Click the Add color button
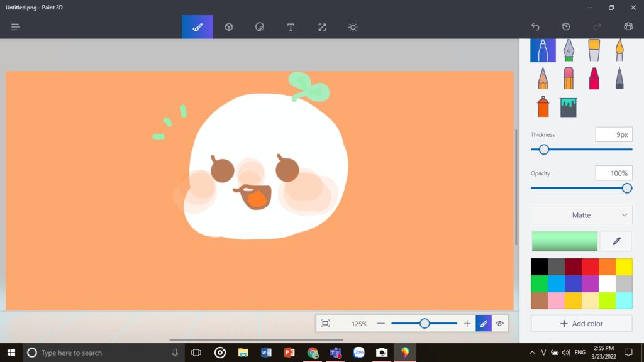Image resolution: width=644 pixels, height=362 pixels. click(582, 324)
